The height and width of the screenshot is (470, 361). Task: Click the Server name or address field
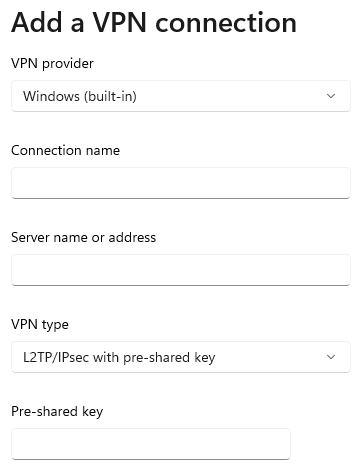pos(181,270)
